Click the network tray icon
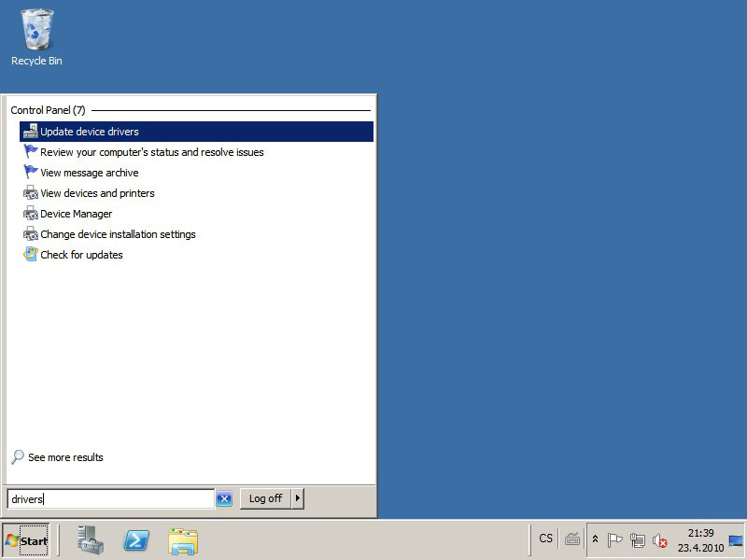Image resolution: width=747 pixels, height=560 pixels. point(638,540)
